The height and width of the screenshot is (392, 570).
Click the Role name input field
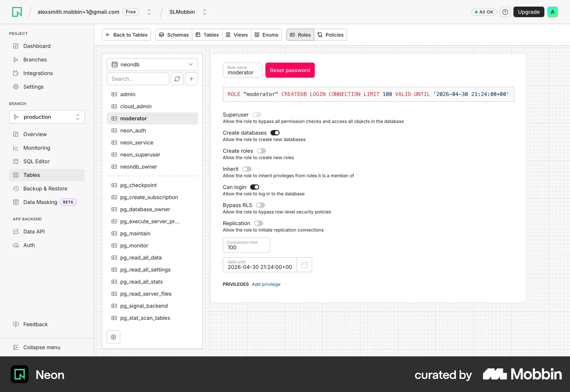[243, 70]
